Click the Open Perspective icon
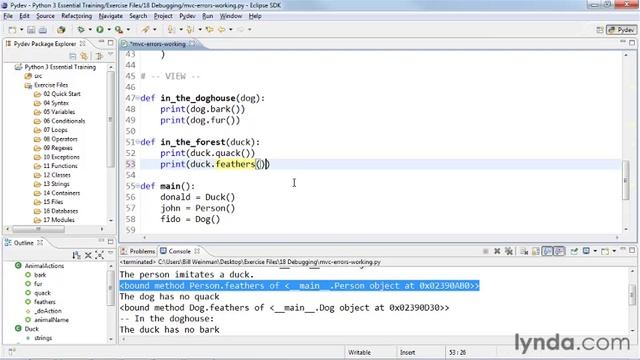The width and height of the screenshot is (640, 360). click(600, 30)
